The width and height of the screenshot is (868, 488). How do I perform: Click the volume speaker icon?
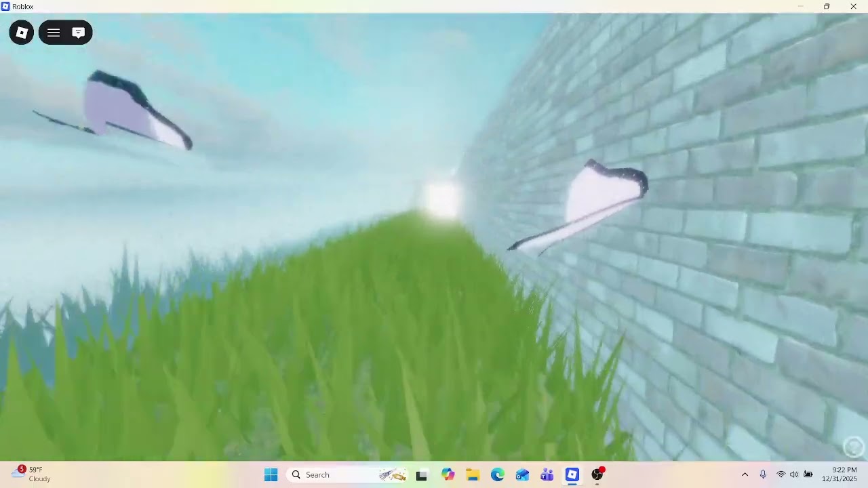pyautogui.click(x=794, y=474)
